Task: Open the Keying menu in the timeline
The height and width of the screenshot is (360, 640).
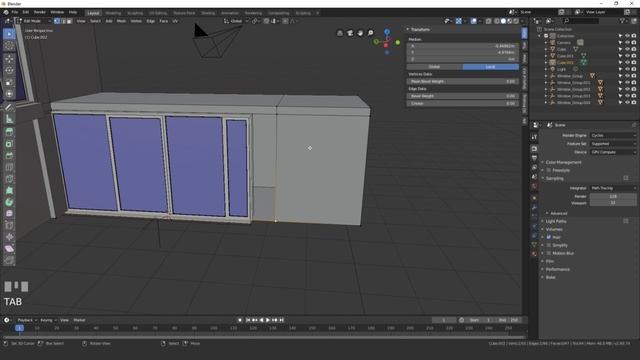Action: (48, 320)
